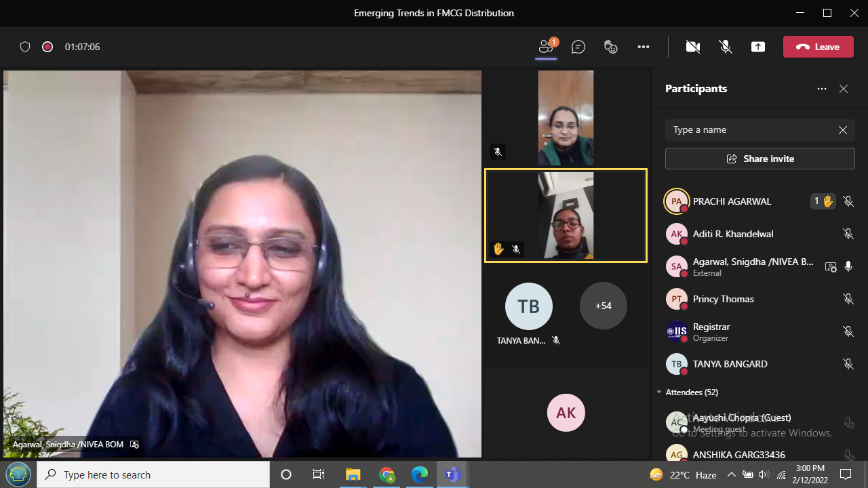The height and width of the screenshot is (488, 868).
Task: Click the share content tray icon
Action: point(758,47)
